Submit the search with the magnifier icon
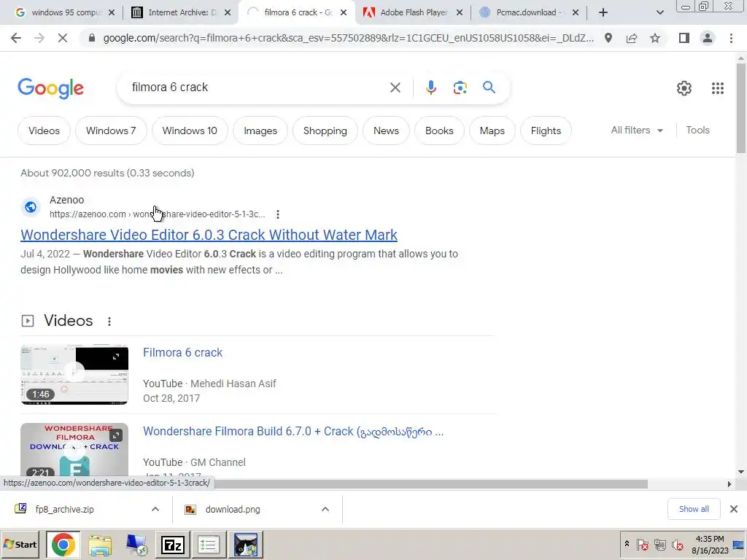This screenshot has height=560, width=747. (489, 87)
